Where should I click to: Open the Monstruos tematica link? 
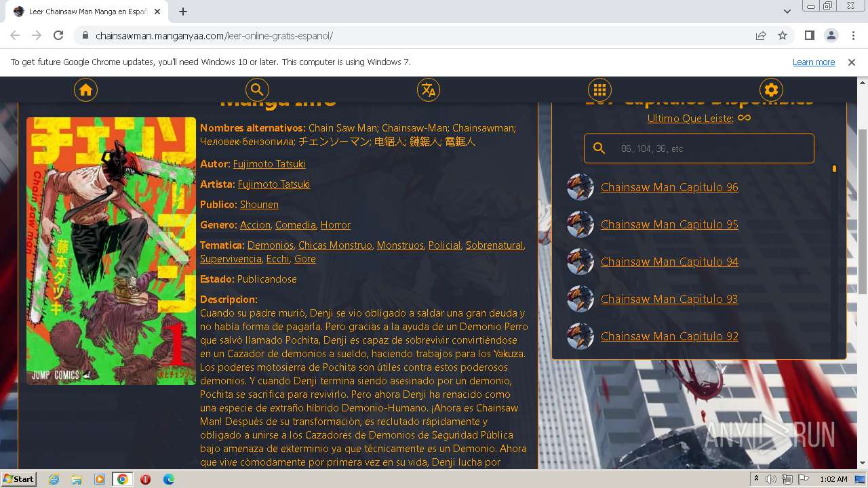pyautogui.click(x=400, y=245)
